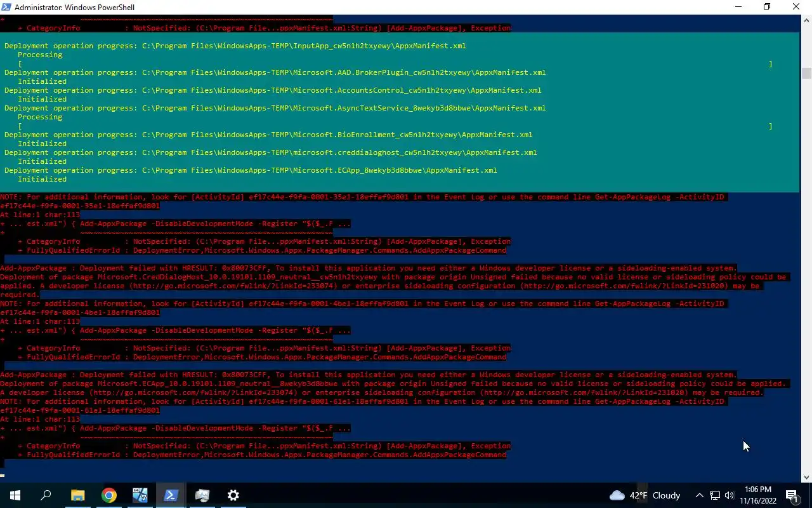Image resolution: width=812 pixels, height=508 pixels.
Task: Click the Microsoft.ECApp_8wekyb3d8bbwe deployment progress line
Action: pos(251,170)
